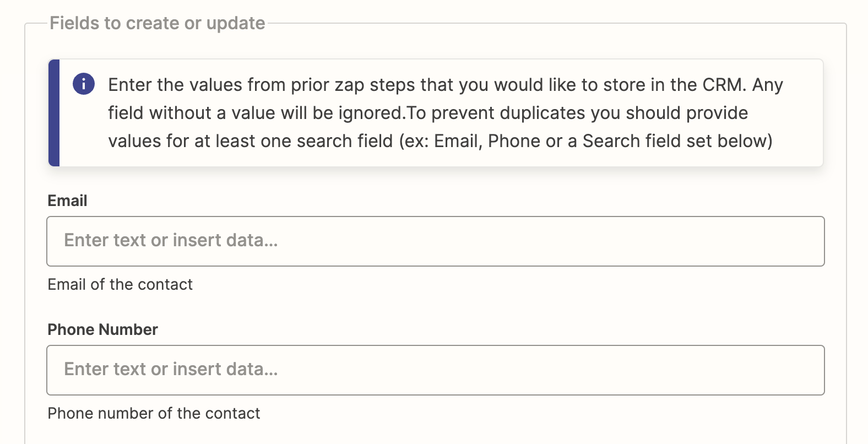Viewport: 868px width, 444px height.
Task: Click the bold Email field label
Action: pyautogui.click(x=67, y=201)
